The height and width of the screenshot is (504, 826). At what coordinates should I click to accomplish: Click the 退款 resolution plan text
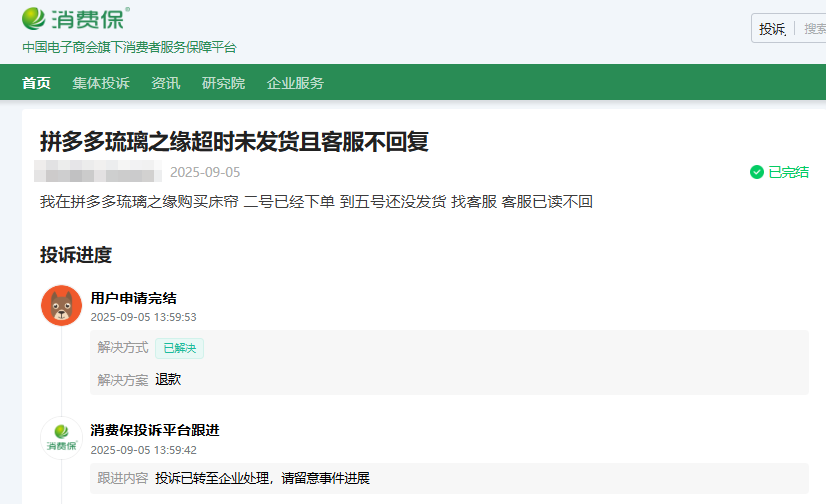tap(168, 380)
